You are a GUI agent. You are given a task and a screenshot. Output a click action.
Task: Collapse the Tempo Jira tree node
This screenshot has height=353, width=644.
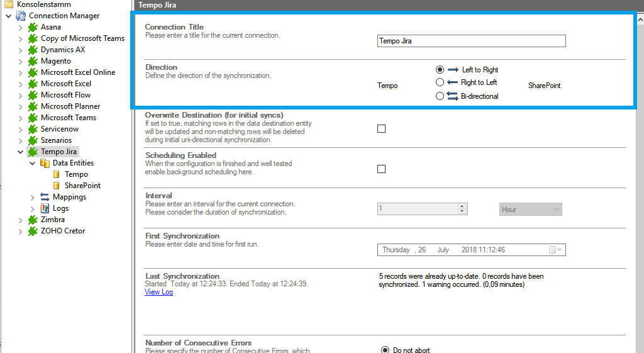[x=21, y=152]
